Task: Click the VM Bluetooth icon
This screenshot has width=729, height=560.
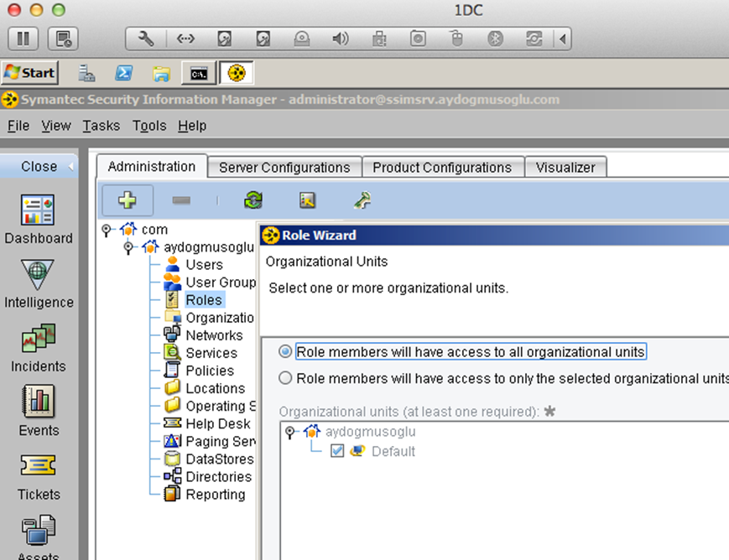Action: 495,39
